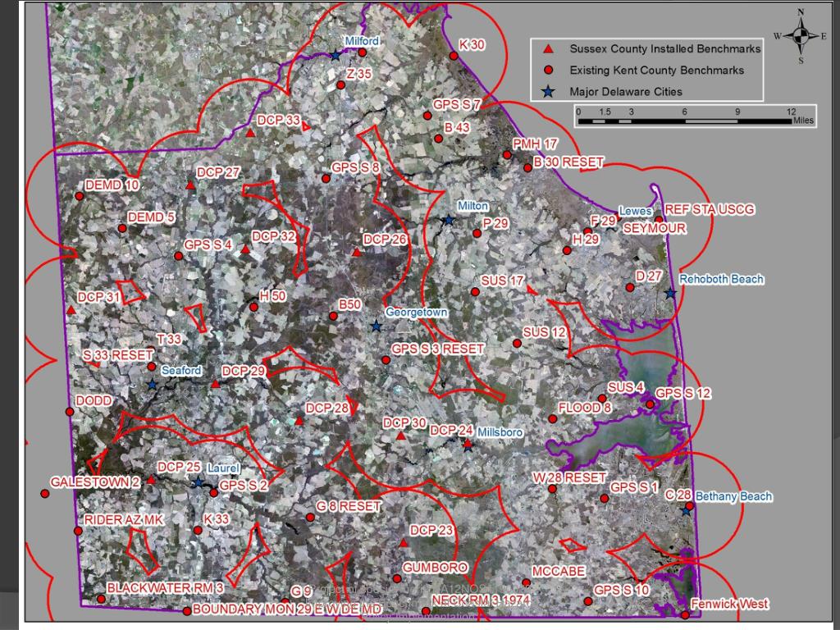
Task: Select the GPS S 12 red circle
Action: click(650, 404)
